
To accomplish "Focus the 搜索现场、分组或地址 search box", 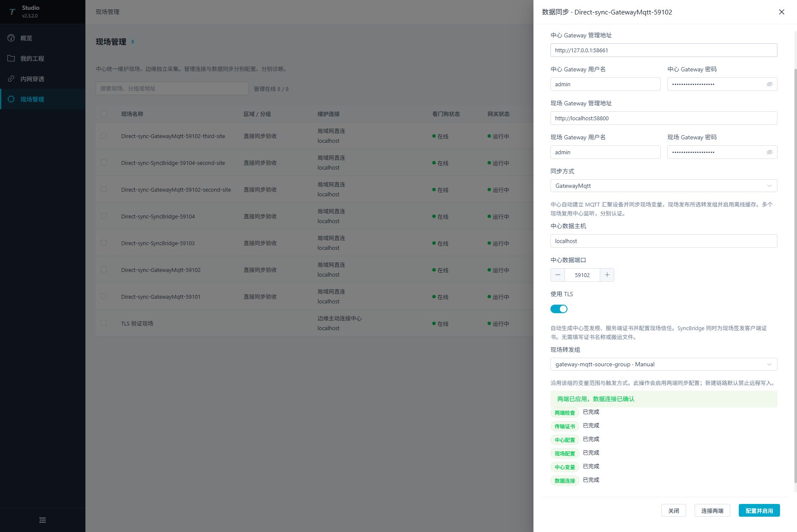I will 172,88.
